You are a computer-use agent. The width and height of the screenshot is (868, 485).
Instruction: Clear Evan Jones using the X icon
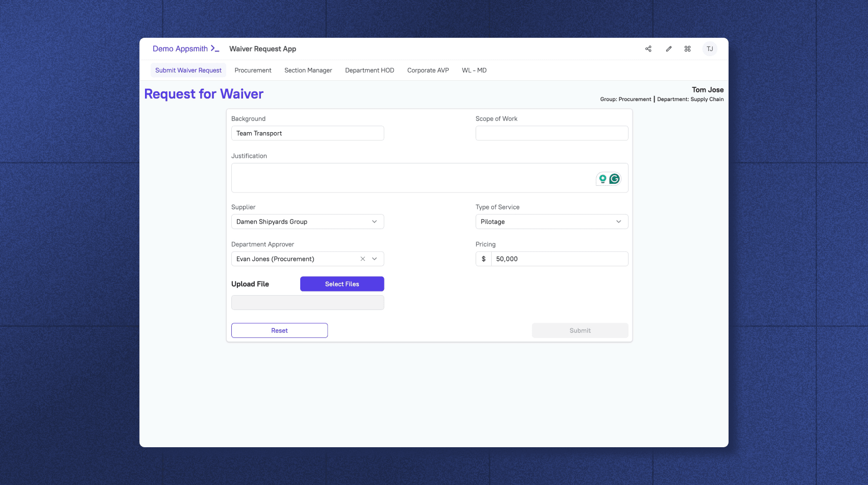[362, 259]
